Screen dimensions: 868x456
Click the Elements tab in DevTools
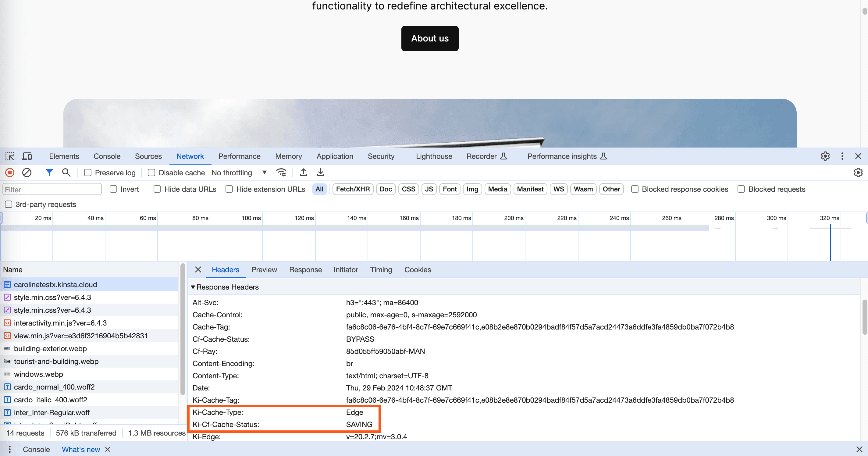tap(63, 156)
